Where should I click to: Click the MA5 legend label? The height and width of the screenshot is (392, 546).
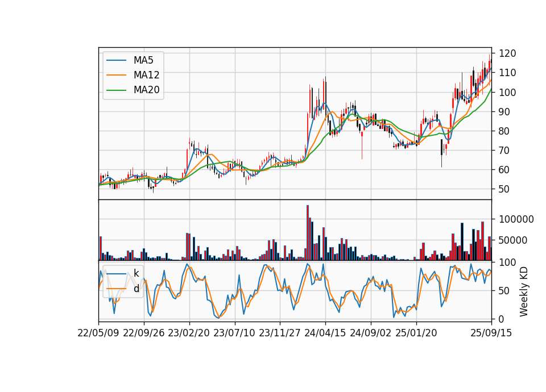click(x=143, y=61)
